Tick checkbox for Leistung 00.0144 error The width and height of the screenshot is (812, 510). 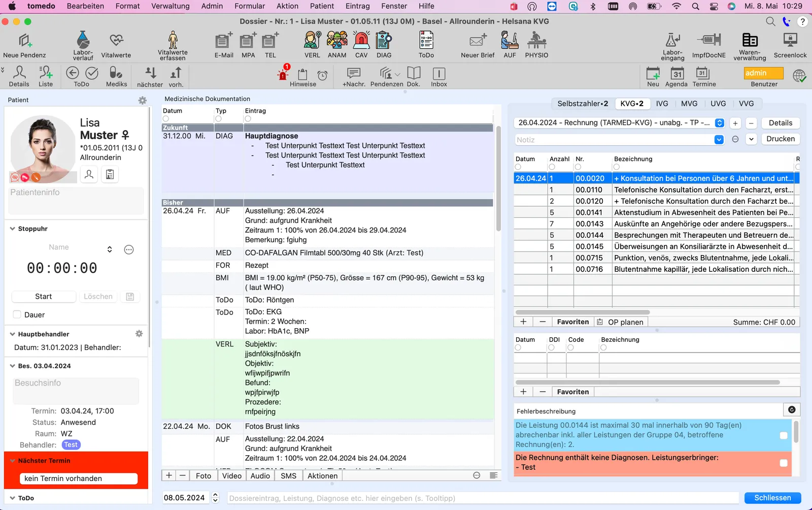click(x=784, y=435)
